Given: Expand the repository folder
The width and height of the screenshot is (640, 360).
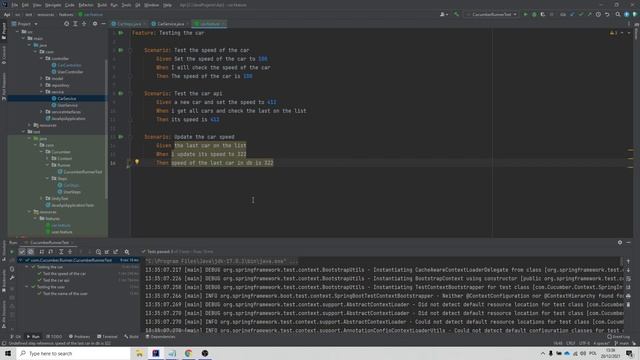Looking at the screenshot, I should 42,85.
